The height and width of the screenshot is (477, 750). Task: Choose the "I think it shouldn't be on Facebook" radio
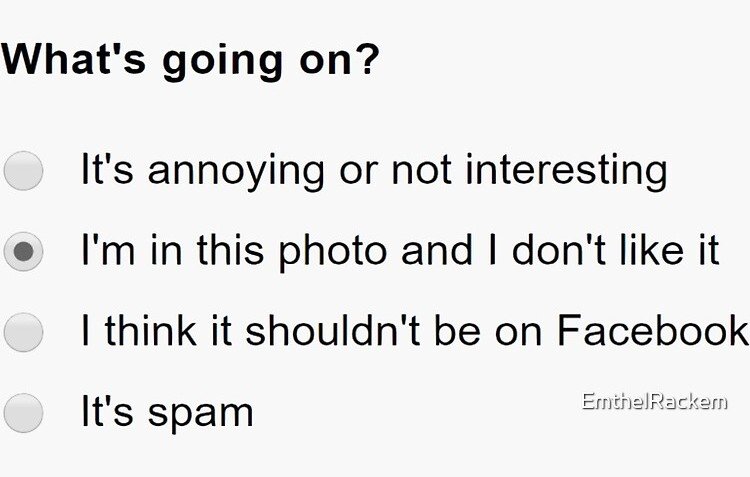pyautogui.click(x=23, y=333)
